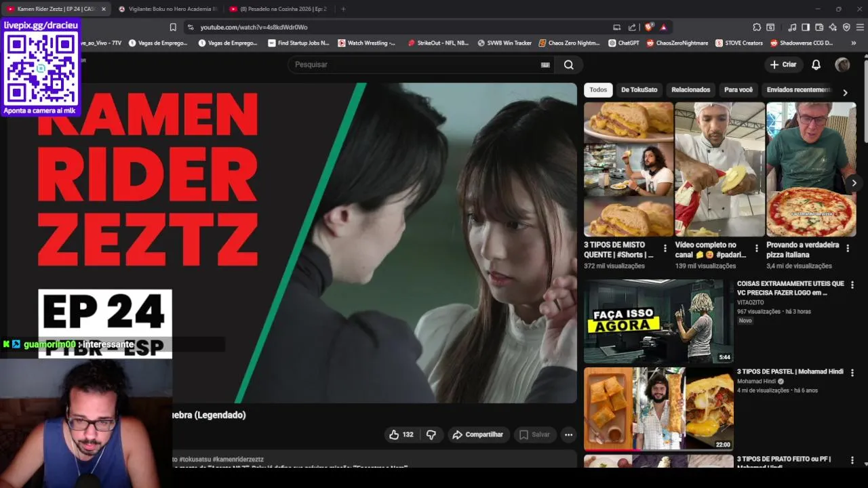Open the media control music note icon
The height and width of the screenshot is (488, 868).
[x=792, y=27]
